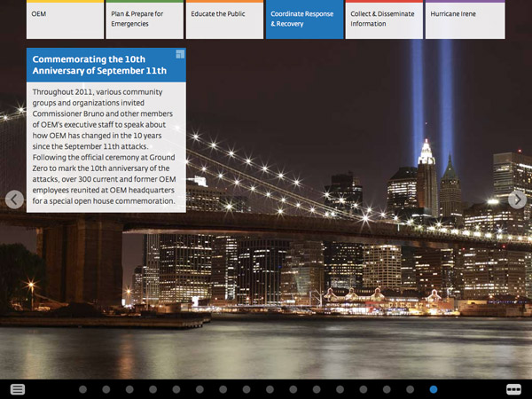The image size is (532, 399).
Task: Go to next slide with right arrow
Action: (518, 199)
